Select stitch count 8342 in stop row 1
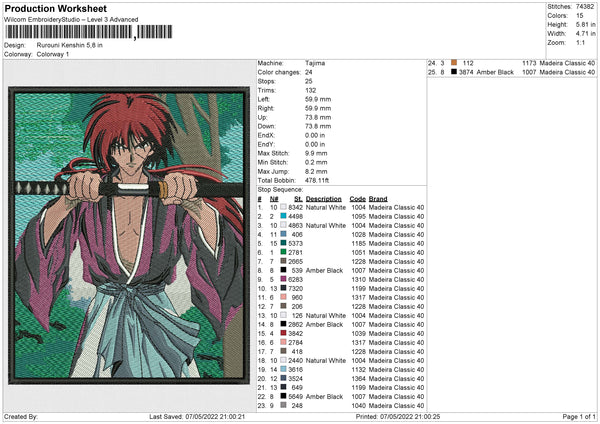This screenshot has width=600, height=424. [x=295, y=207]
